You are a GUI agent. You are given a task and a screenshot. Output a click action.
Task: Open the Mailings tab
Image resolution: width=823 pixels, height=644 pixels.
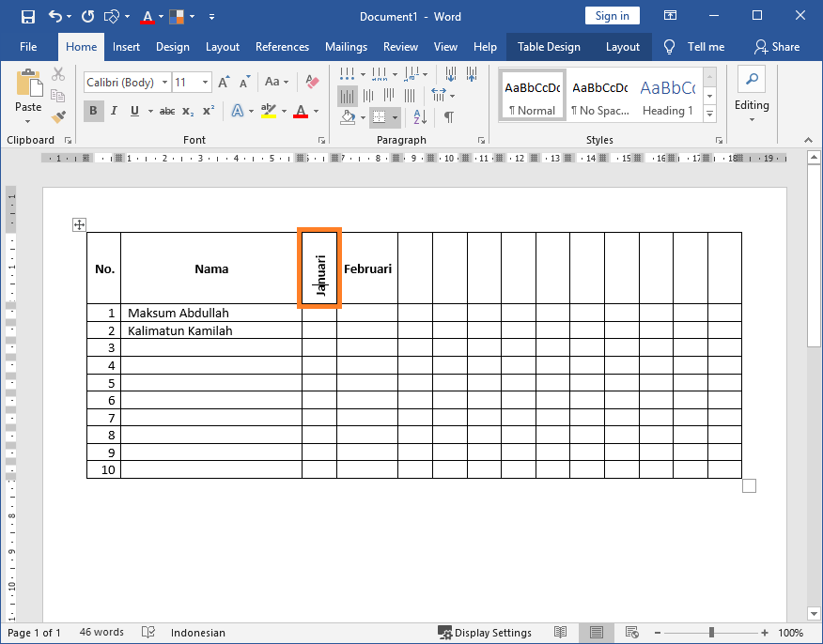coord(346,47)
